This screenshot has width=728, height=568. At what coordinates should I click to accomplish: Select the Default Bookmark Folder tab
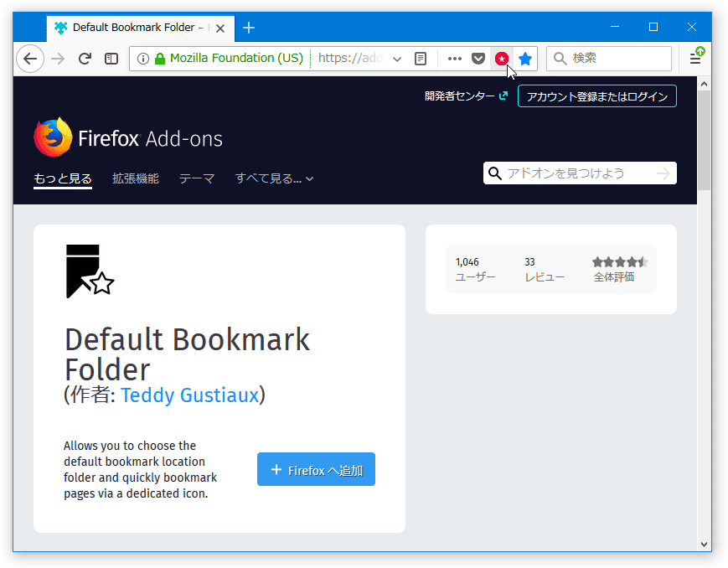click(x=141, y=28)
